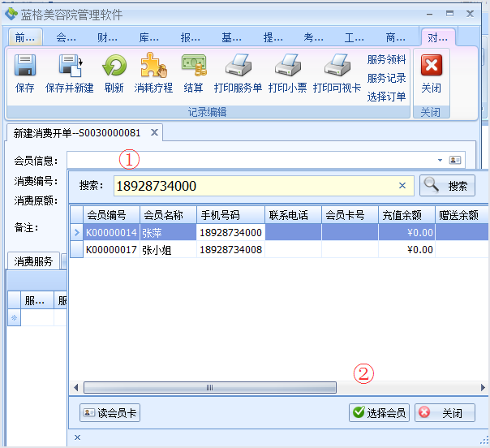Image resolution: width=490 pixels, height=448 pixels.
Task: Click the red 关闭 ribbon icon
Action: click(432, 65)
